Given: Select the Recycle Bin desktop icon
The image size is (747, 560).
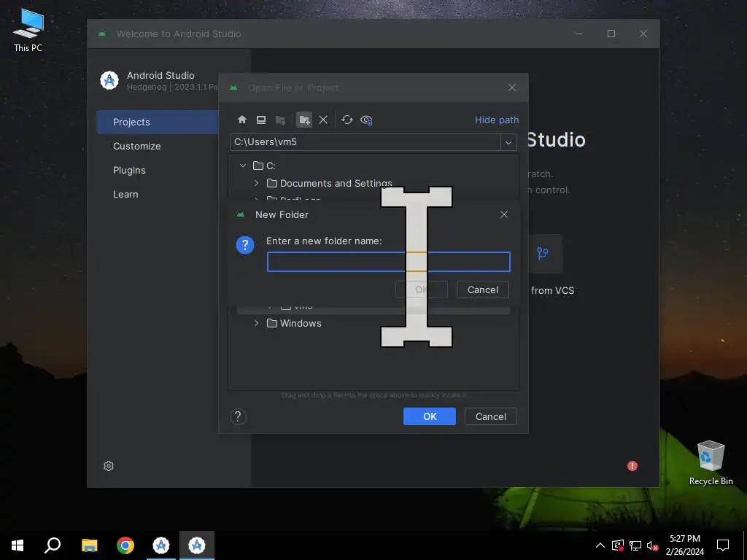Looking at the screenshot, I should 711,462.
